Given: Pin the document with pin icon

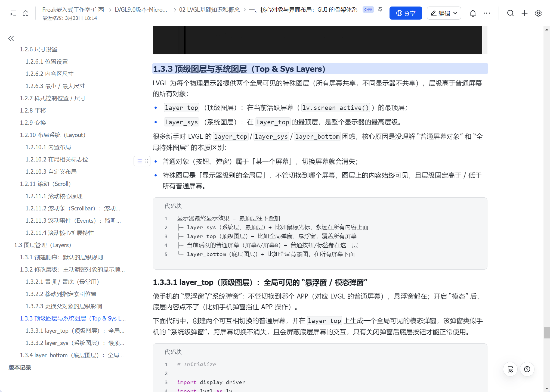Looking at the screenshot, I should click(x=380, y=10).
